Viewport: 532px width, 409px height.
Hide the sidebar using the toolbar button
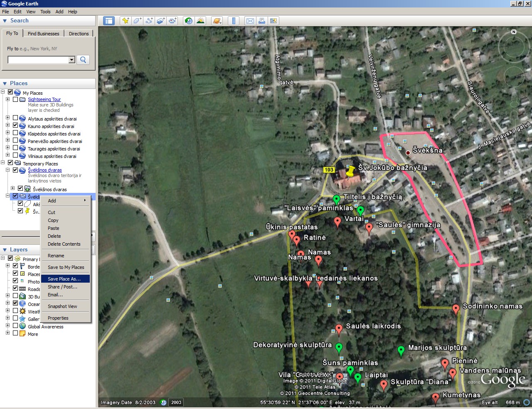coord(109,21)
